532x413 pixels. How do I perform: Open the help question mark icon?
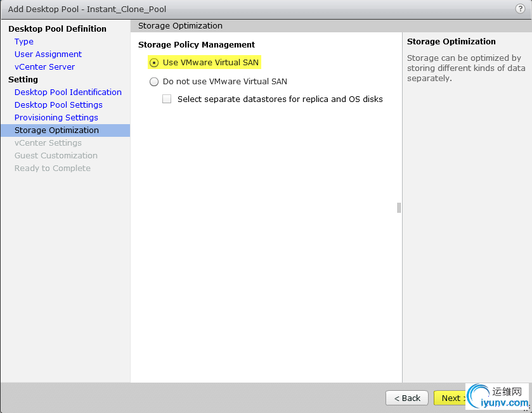[x=520, y=8]
